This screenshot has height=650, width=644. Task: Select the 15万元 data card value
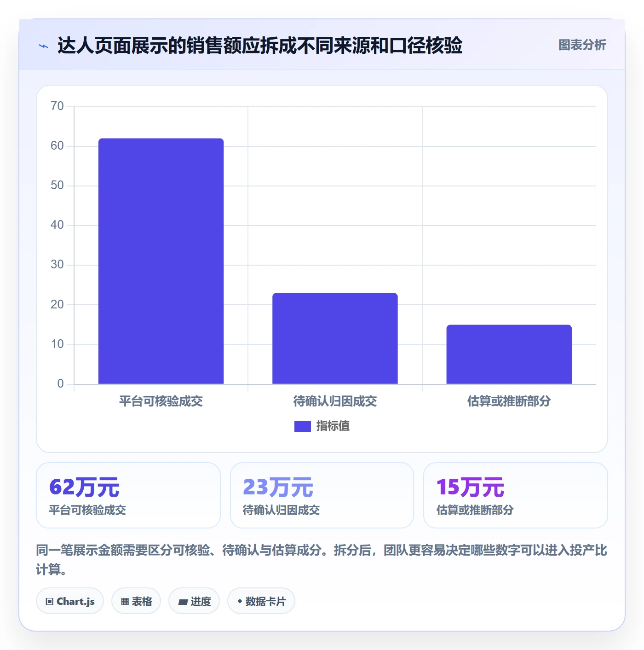[x=470, y=487]
